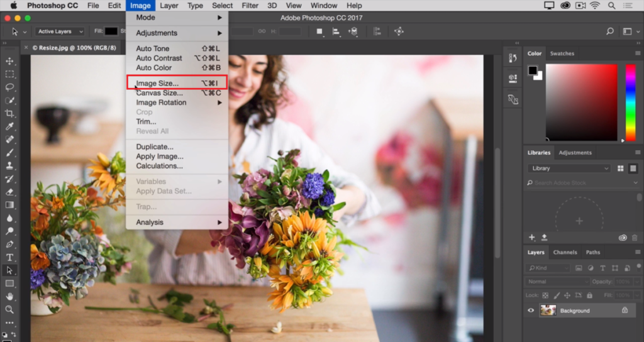The image size is (644, 342).
Task: Open the Library dropdown
Action: (569, 168)
